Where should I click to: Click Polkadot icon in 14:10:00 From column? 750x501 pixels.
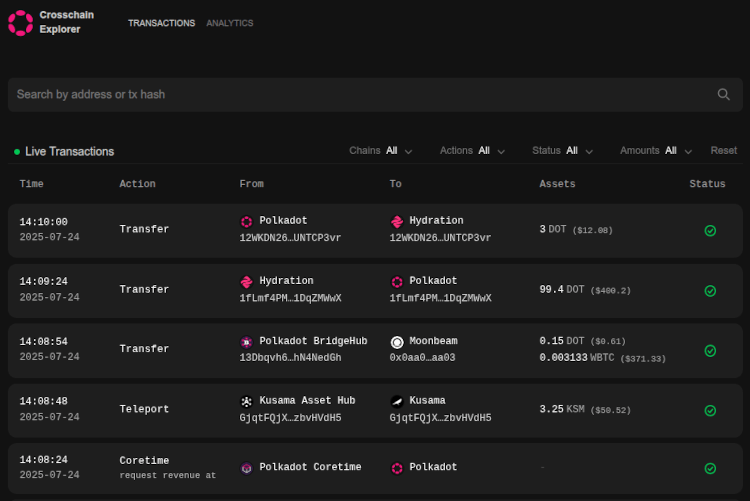click(247, 221)
